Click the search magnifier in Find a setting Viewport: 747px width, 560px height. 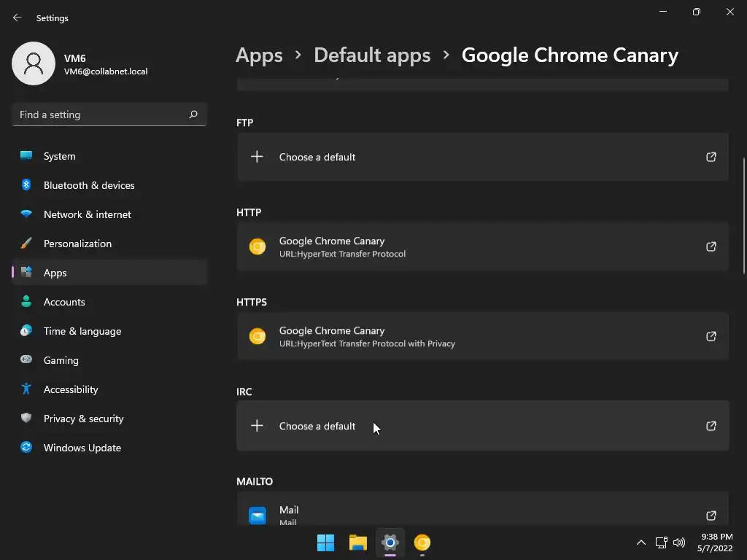pyautogui.click(x=193, y=114)
